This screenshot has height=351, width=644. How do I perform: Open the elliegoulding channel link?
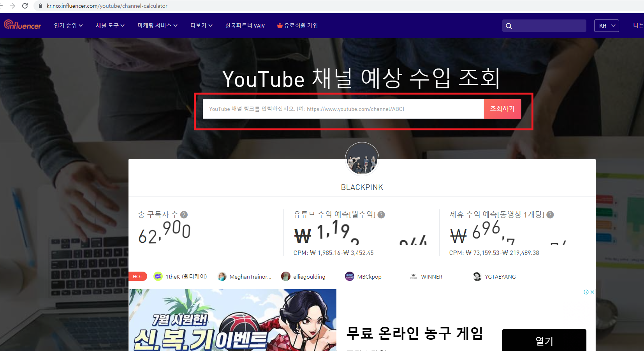(x=309, y=277)
